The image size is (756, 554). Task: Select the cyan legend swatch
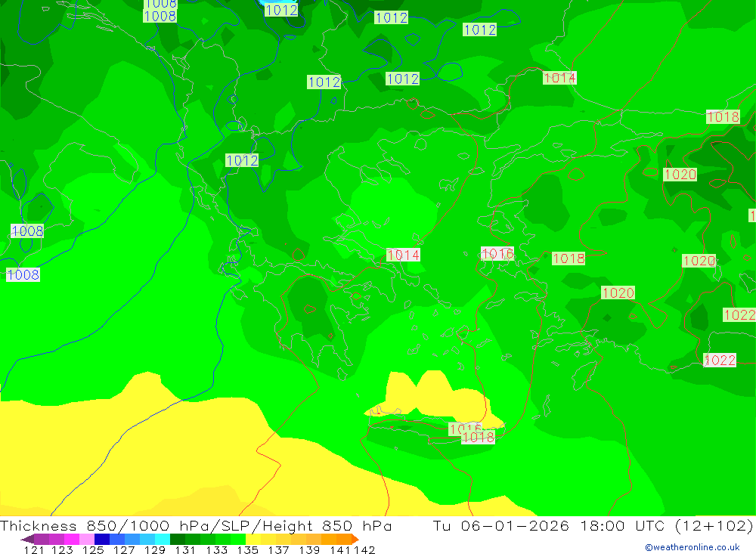click(163, 539)
